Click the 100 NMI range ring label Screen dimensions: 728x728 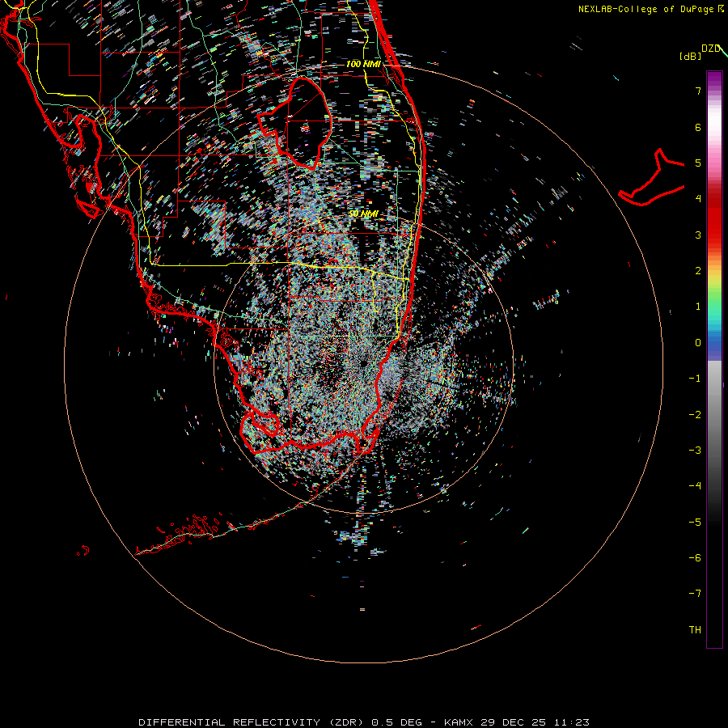point(363,64)
